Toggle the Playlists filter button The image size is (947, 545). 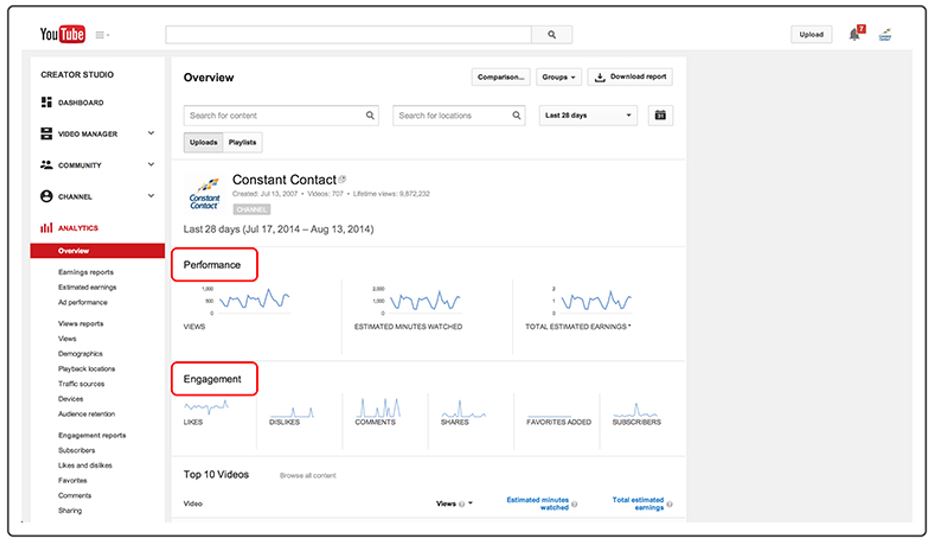(x=242, y=143)
